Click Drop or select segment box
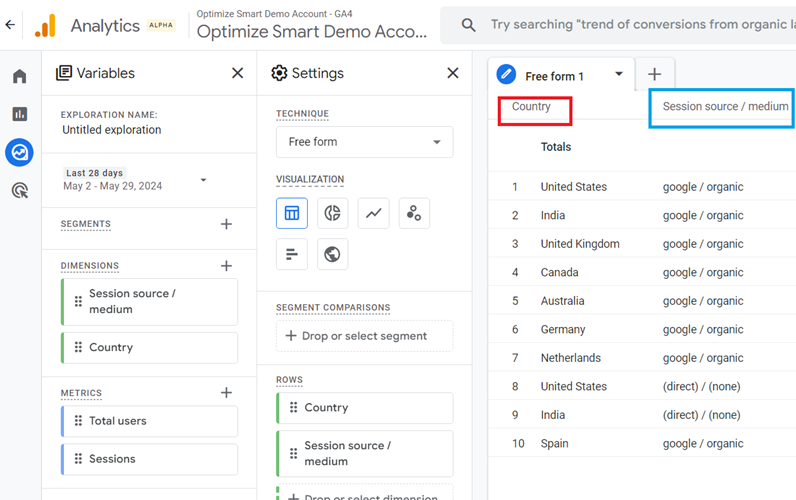The image size is (796, 500). point(364,336)
